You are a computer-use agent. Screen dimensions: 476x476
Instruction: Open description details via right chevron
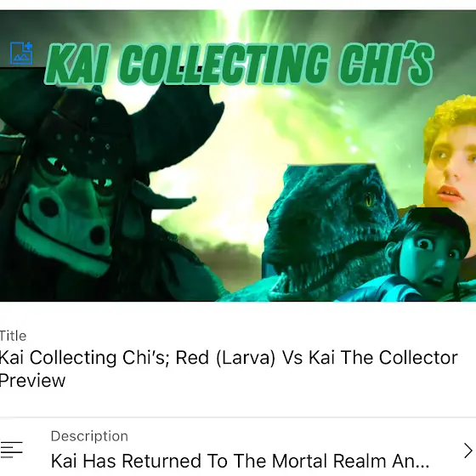coord(468,450)
